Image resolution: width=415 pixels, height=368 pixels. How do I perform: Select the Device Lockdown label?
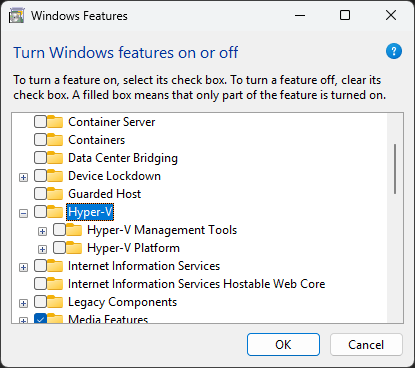click(x=114, y=176)
